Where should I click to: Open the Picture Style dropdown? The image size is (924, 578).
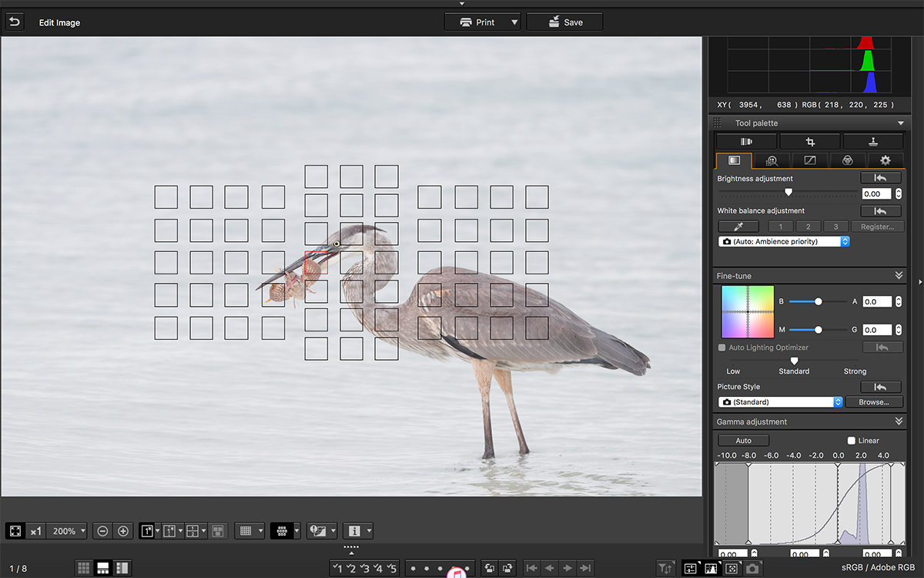point(781,402)
